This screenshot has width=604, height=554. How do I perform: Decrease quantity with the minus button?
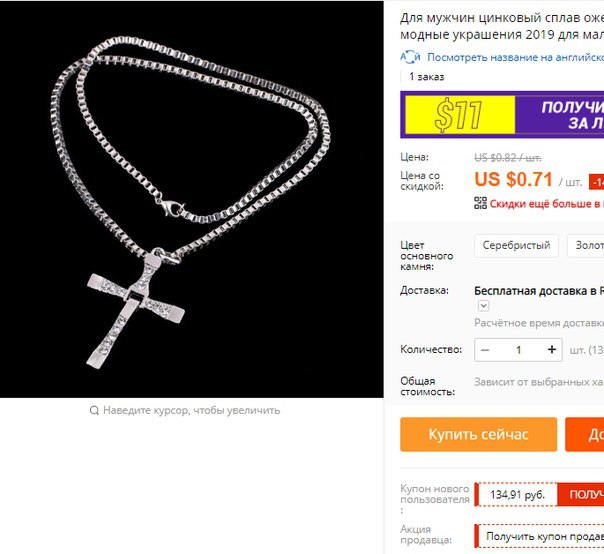click(x=485, y=350)
